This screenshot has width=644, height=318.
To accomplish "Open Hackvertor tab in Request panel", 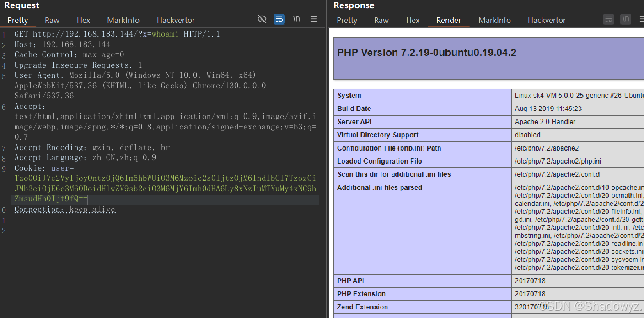I will pyautogui.click(x=176, y=20).
